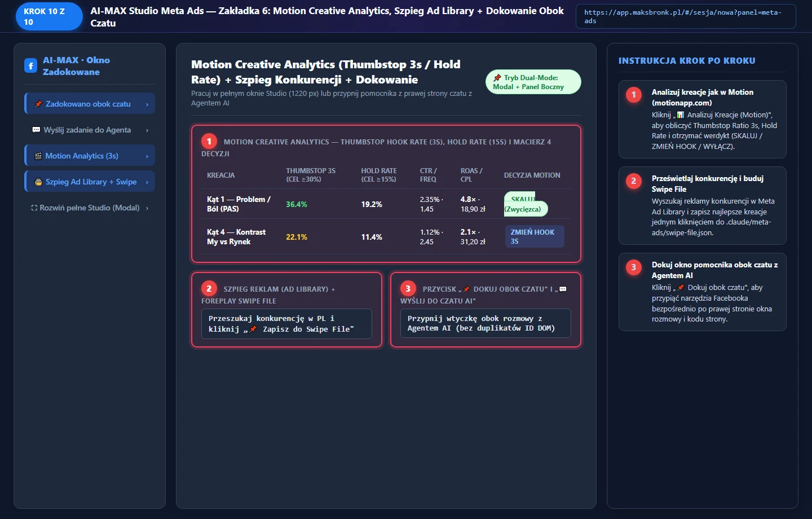Click the pin icon before Dokuj obok czatu instruction
The width and height of the screenshot is (812, 519).
[x=681, y=287]
